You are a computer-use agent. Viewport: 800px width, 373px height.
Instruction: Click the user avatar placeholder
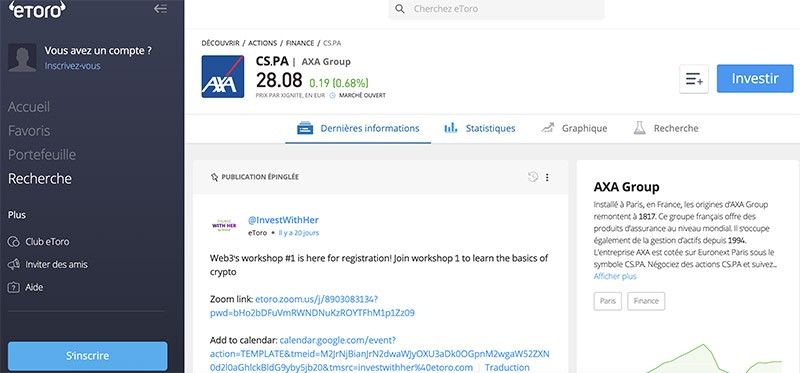pos(22,58)
